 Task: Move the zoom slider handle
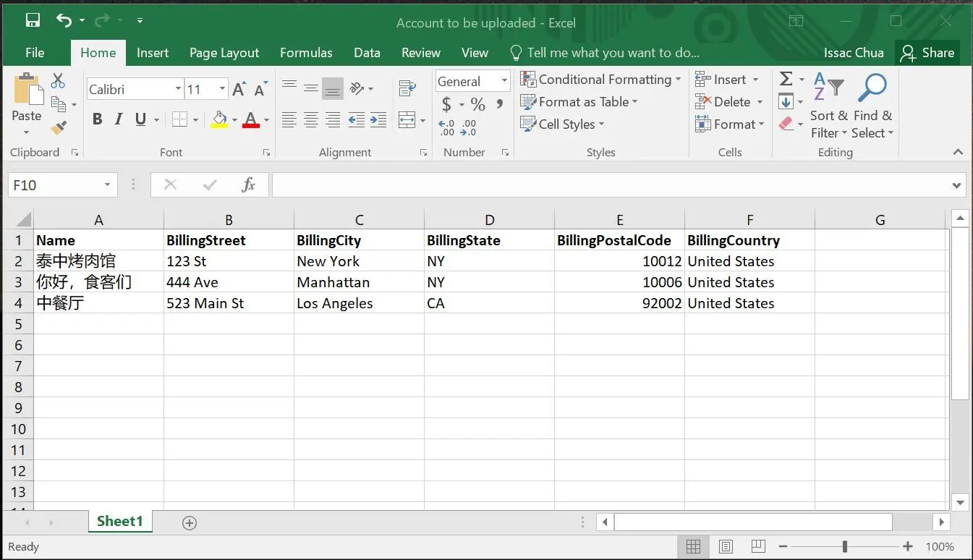click(844, 547)
